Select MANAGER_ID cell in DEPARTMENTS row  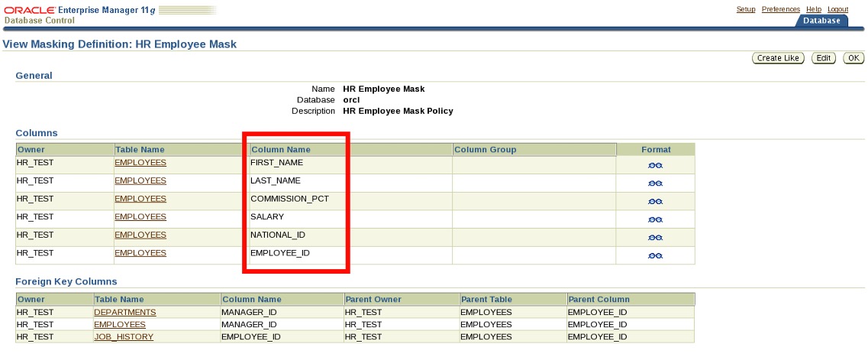coord(282,312)
